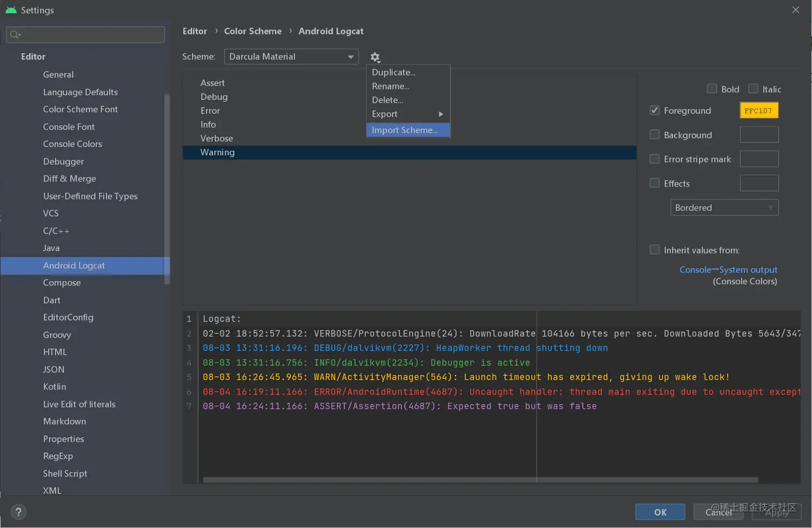Viewport: 812px width, 528px height.
Task: Select Duplicate in the scheme menu
Action: [394, 72]
